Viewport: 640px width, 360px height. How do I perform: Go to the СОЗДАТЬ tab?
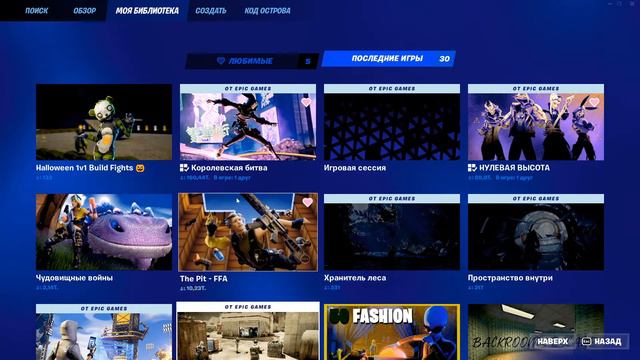click(x=211, y=11)
